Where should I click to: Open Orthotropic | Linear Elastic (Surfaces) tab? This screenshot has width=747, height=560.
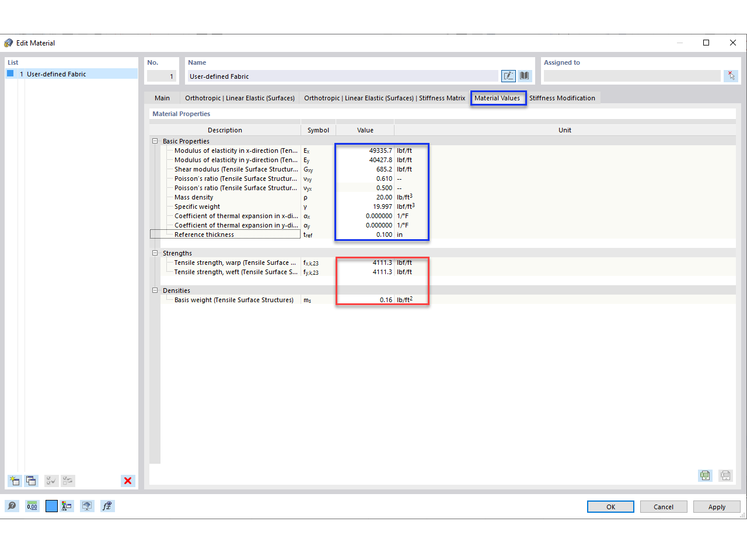coord(240,98)
